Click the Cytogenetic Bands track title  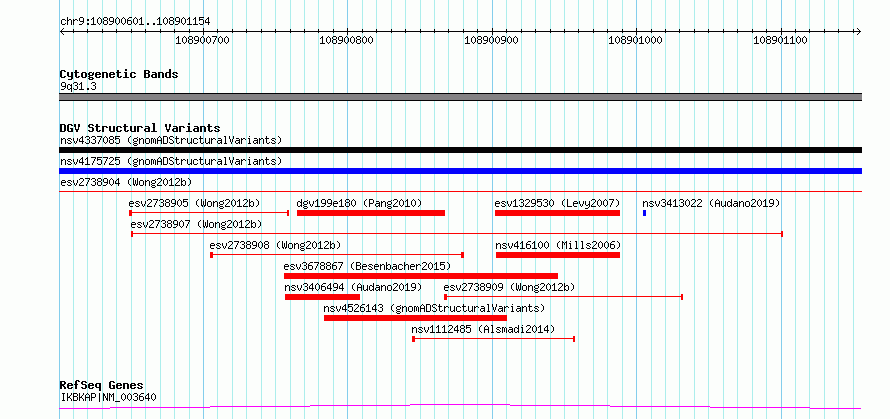click(119, 74)
